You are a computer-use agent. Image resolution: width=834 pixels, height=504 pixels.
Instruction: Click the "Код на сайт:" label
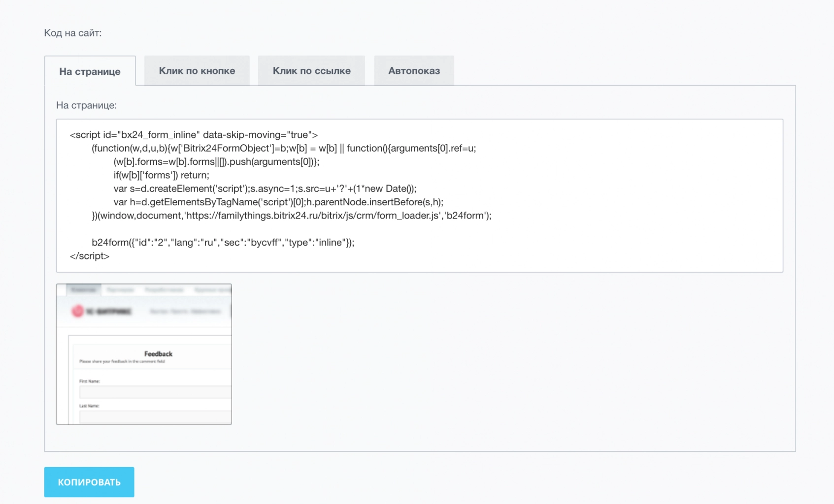tap(73, 33)
